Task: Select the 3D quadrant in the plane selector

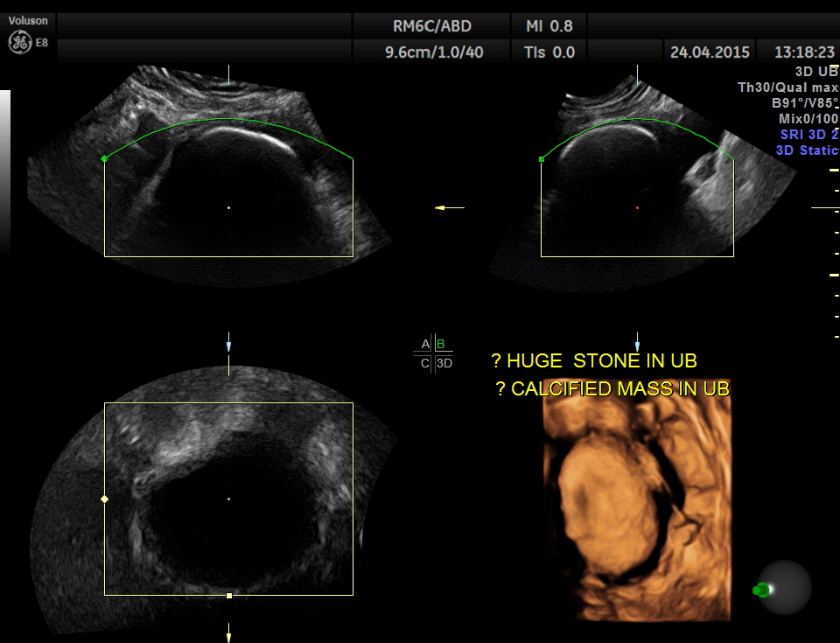Action: 444,363
